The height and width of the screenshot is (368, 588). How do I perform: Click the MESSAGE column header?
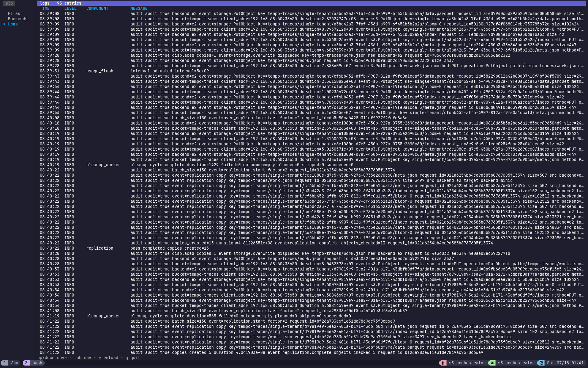pos(139,9)
